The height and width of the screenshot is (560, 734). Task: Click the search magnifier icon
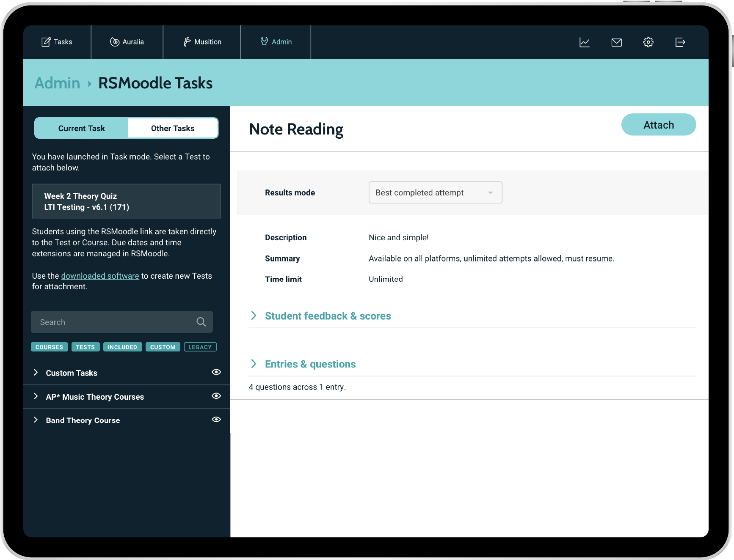point(201,322)
